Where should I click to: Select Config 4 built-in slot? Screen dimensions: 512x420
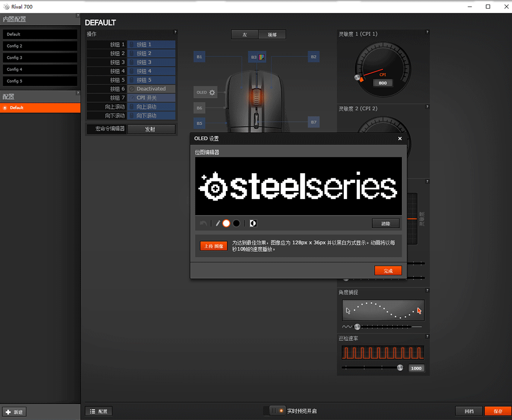coord(40,69)
